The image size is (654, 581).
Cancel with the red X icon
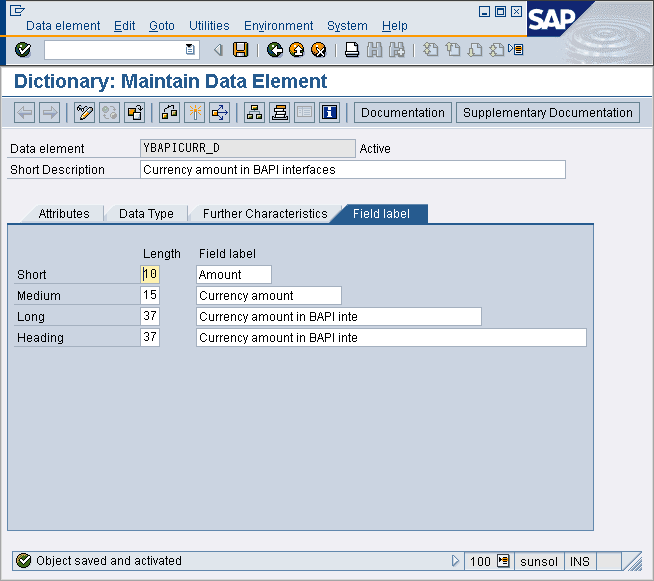319,50
